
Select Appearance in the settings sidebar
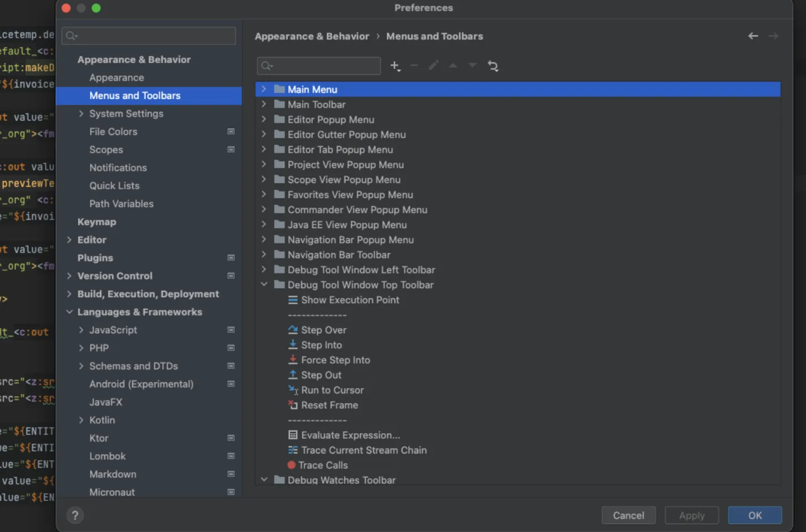pos(116,77)
